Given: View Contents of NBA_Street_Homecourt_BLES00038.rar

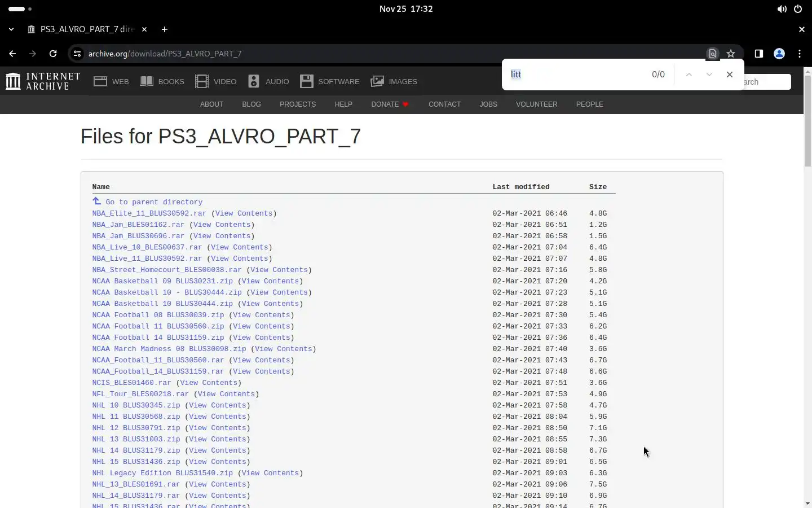Looking at the screenshot, I should (279, 270).
